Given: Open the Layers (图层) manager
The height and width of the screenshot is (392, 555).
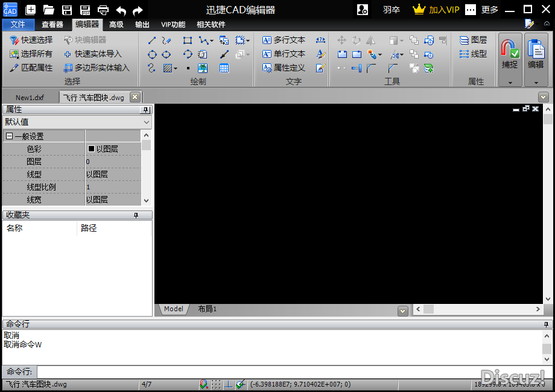Looking at the screenshot, I should tap(473, 40).
